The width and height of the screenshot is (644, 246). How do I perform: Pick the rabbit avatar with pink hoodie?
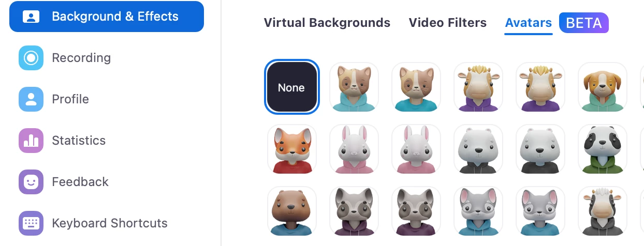click(x=354, y=149)
